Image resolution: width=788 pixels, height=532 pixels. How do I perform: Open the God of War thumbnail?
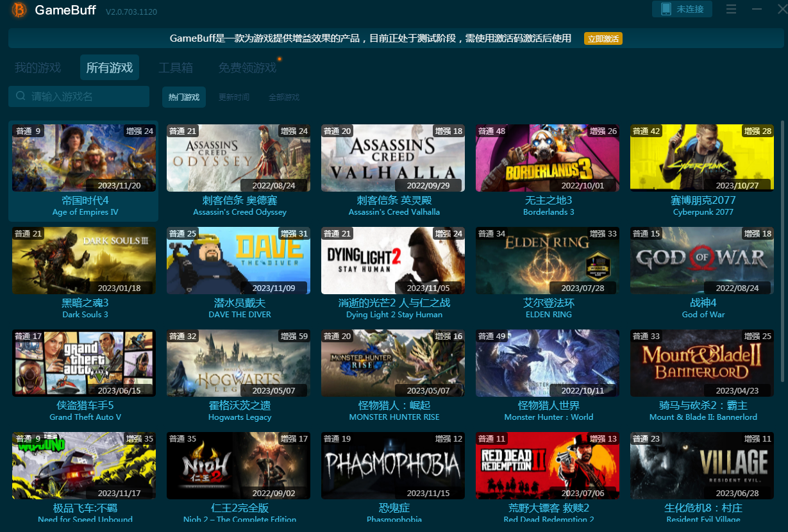702,260
